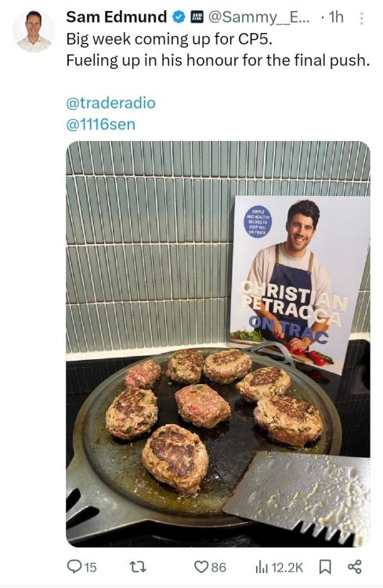Open the burger patties photo
The width and height of the screenshot is (383, 588).
coord(218,344)
